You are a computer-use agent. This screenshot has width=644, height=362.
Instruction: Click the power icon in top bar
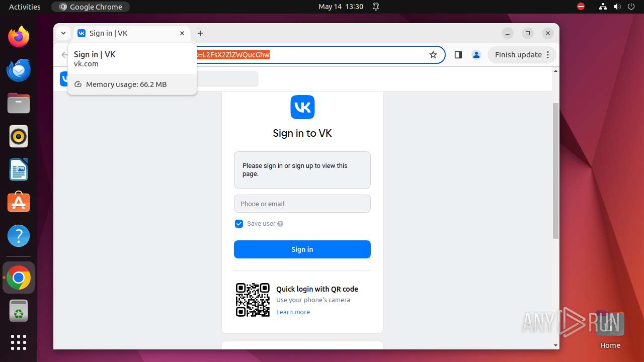click(x=630, y=7)
